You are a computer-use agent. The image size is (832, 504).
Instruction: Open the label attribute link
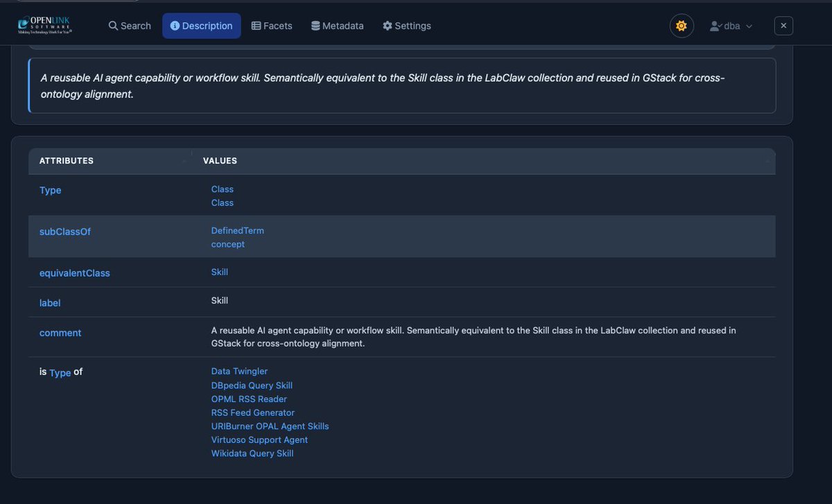point(50,303)
